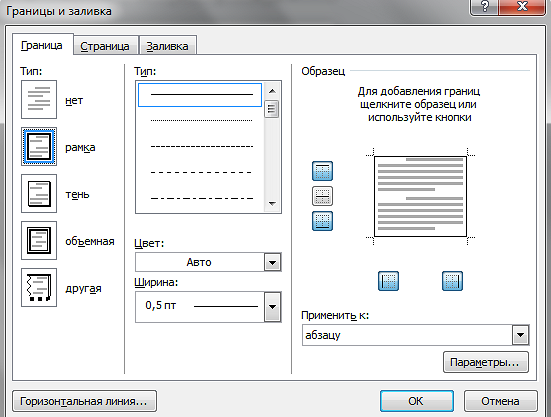Click line style list scroll-down arrow

[x=272, y=203]
